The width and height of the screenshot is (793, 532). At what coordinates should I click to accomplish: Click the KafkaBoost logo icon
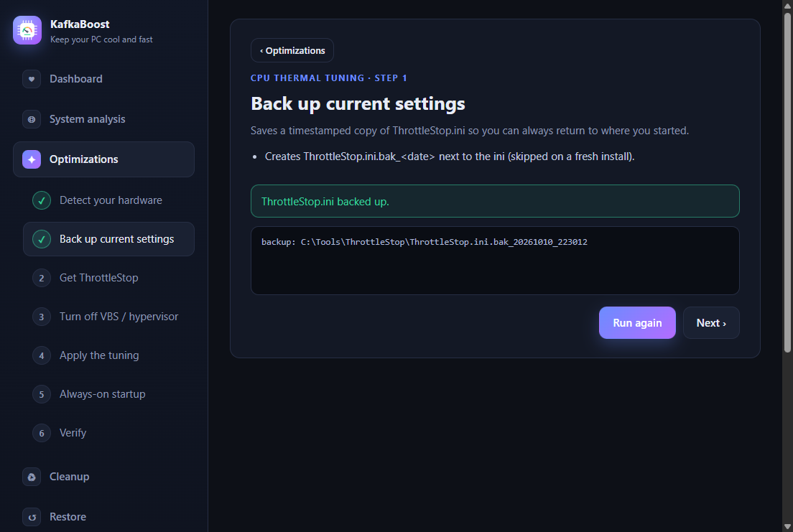(x=27, y=30)
